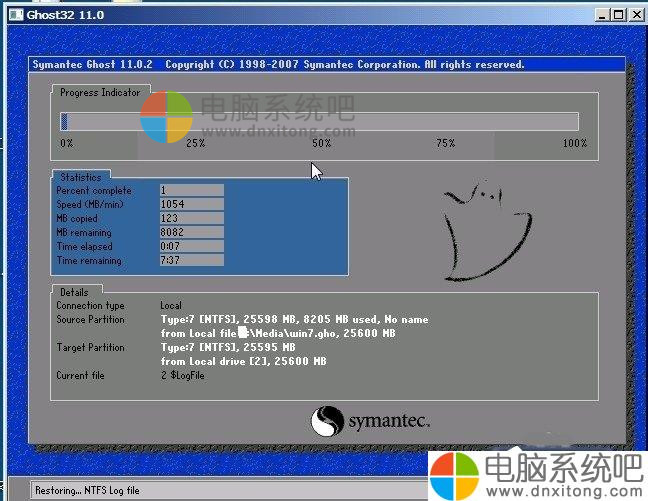This screenshot has height=501, width=648.
Task: Click the 0% progress marker label
Action: tap(67, 143)
